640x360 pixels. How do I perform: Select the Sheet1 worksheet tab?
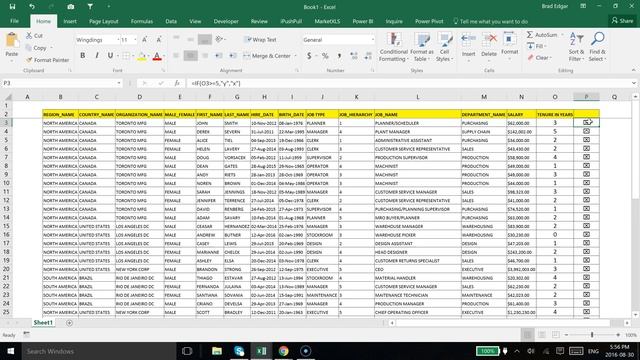(43, 323)
